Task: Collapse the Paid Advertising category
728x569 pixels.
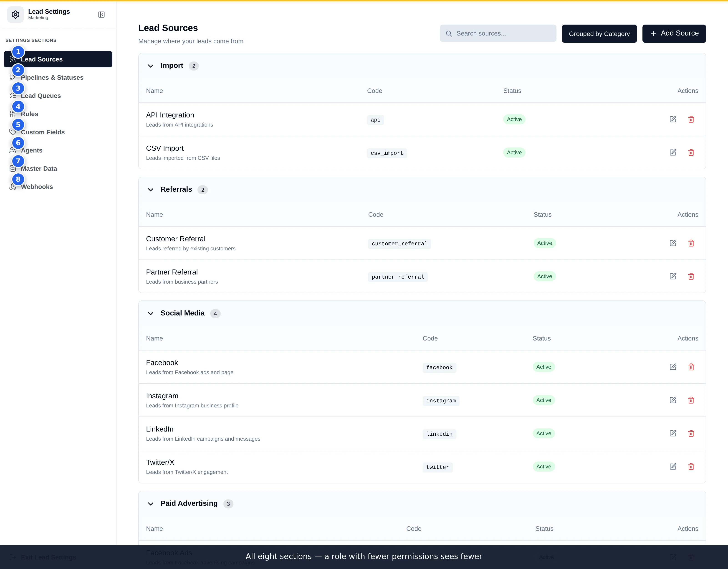Action: (151, 504)
